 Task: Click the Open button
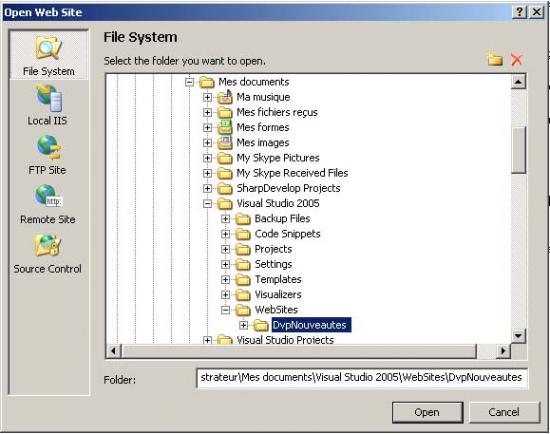427,412
